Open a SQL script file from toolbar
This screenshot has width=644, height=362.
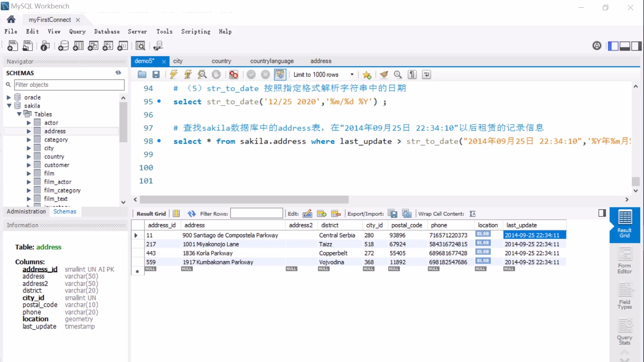tap(142, 74)
